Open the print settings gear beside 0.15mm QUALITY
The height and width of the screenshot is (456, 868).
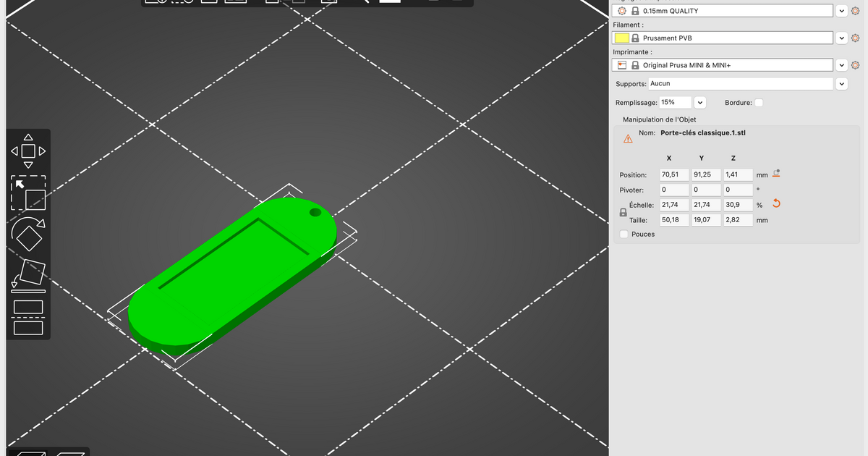pos(855,10)
